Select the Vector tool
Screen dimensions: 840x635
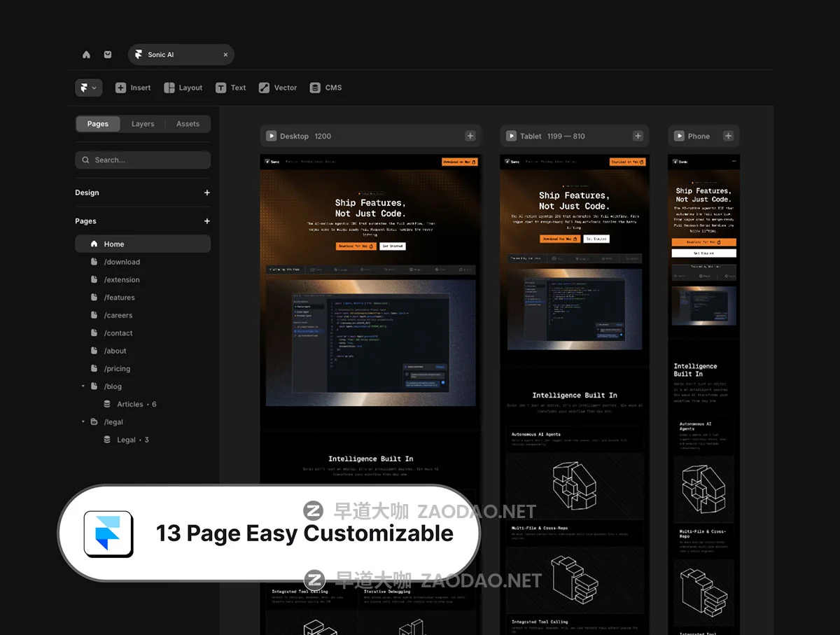[278, 88]
